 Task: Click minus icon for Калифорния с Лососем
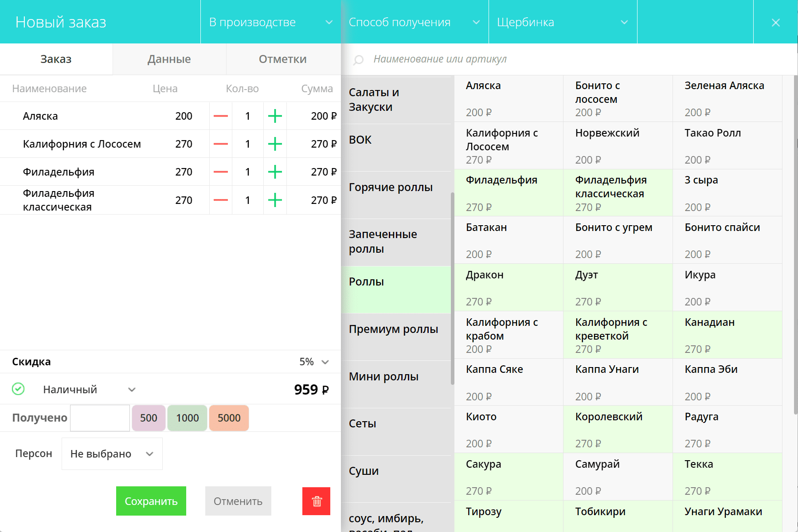(221, 144)
